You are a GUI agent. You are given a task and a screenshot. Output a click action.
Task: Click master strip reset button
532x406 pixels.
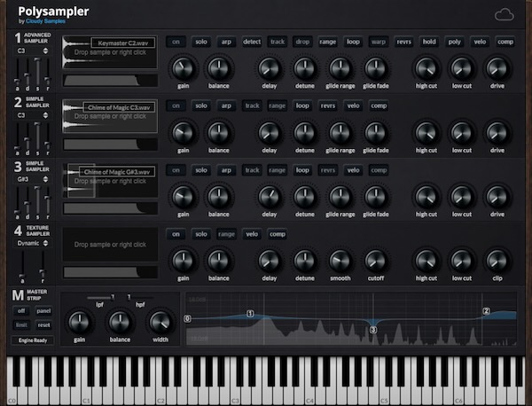pyautogui.click(x=43, y=325)
